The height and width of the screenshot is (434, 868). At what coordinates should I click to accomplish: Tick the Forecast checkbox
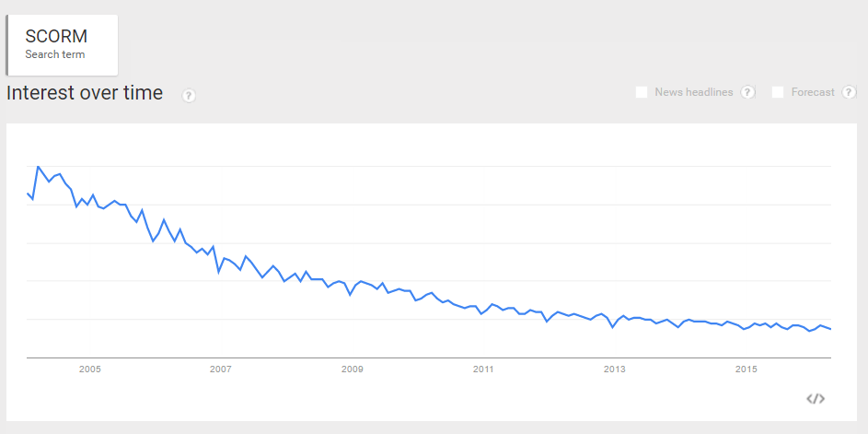coord(778,92)
